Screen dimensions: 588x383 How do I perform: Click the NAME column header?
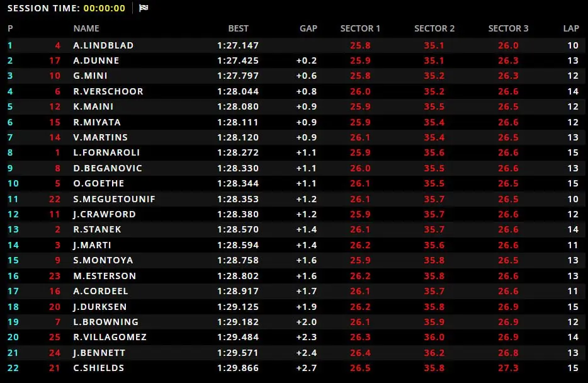[x=86, y=28]
